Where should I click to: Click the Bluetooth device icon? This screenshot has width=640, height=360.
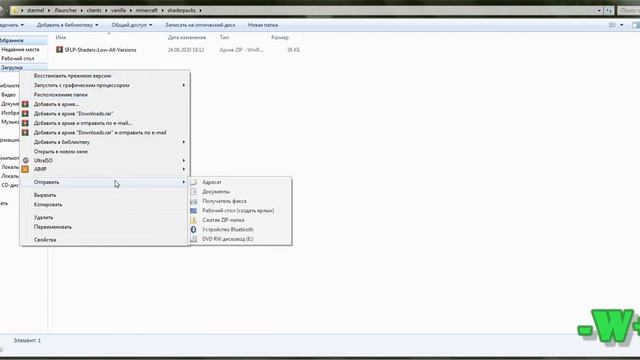pyautogui.click(x=193, y=229)
